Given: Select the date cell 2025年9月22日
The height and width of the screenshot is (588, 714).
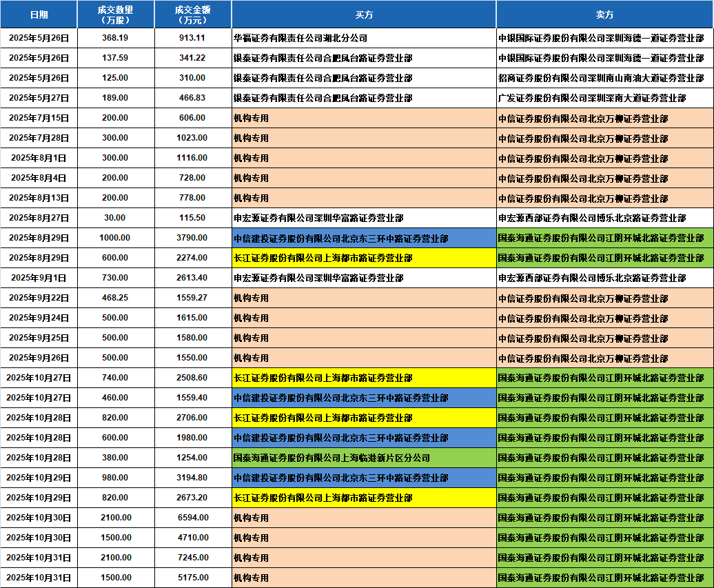Looking at the screenshot, I should 39,298.
